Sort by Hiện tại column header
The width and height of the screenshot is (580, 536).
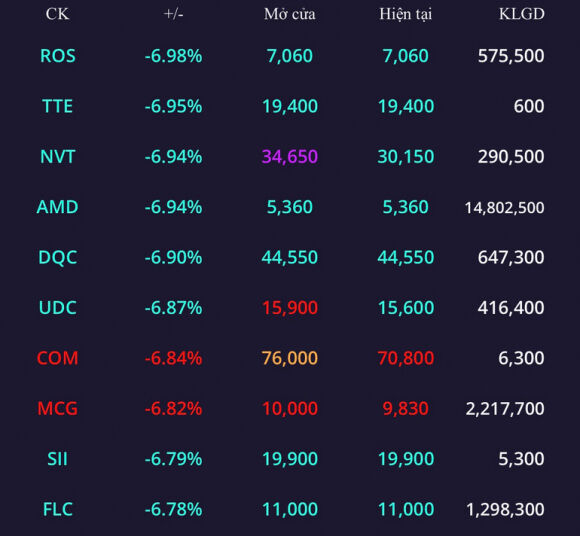point(406,14)
